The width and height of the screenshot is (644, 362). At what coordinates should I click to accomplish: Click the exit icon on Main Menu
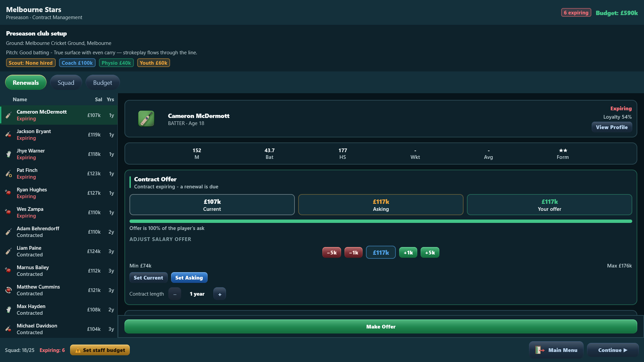tap(540, 350)
